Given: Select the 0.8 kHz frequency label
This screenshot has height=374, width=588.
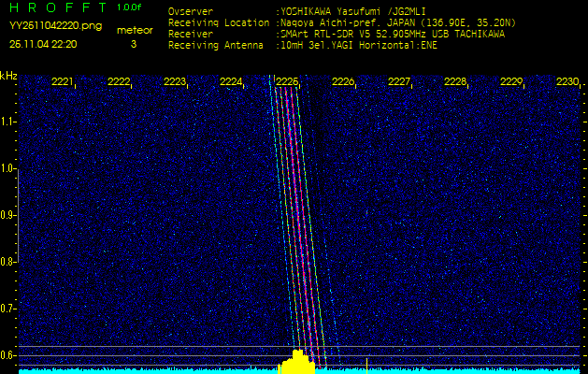Looking at the screenshot, I should click(8, 261).
